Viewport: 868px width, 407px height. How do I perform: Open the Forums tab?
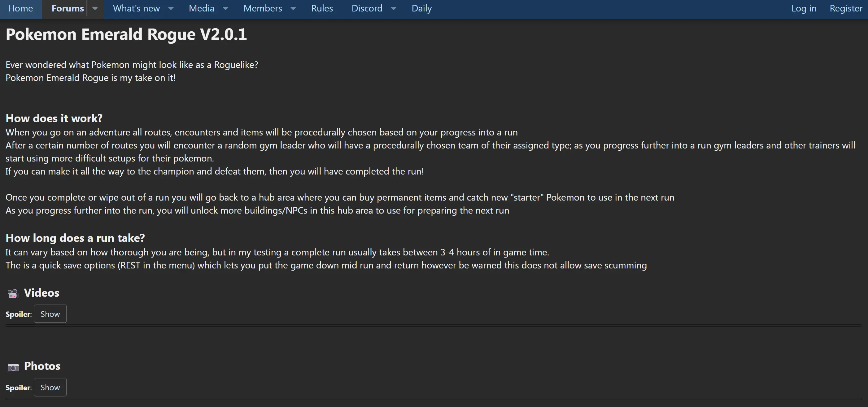(x=68, y=8)
